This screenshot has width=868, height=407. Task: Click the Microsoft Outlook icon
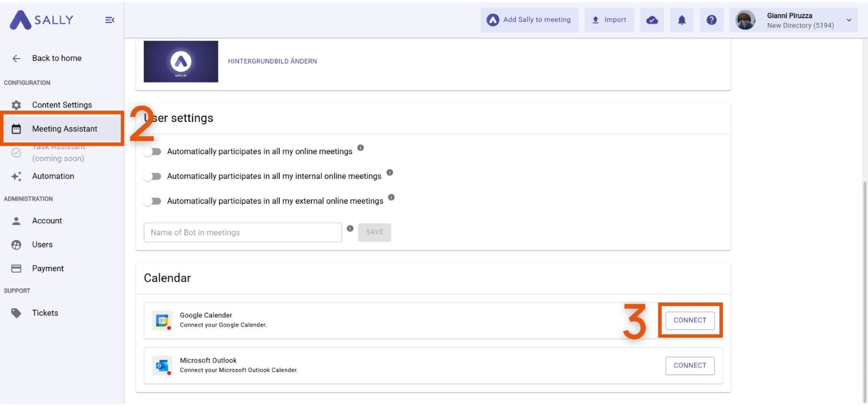[162, 366]
